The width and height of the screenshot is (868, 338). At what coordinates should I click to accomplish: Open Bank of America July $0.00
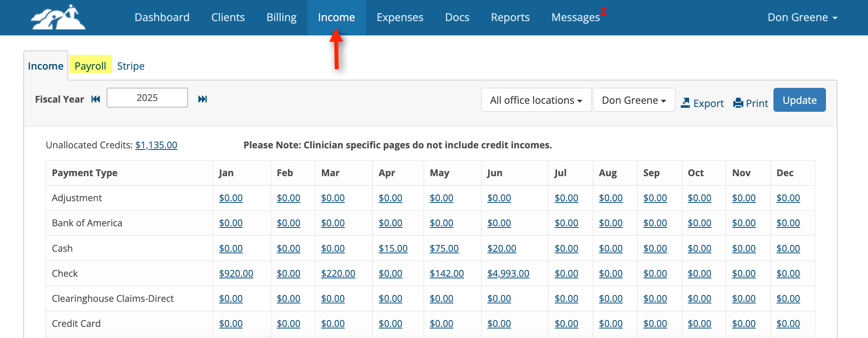tap(566, 223)
